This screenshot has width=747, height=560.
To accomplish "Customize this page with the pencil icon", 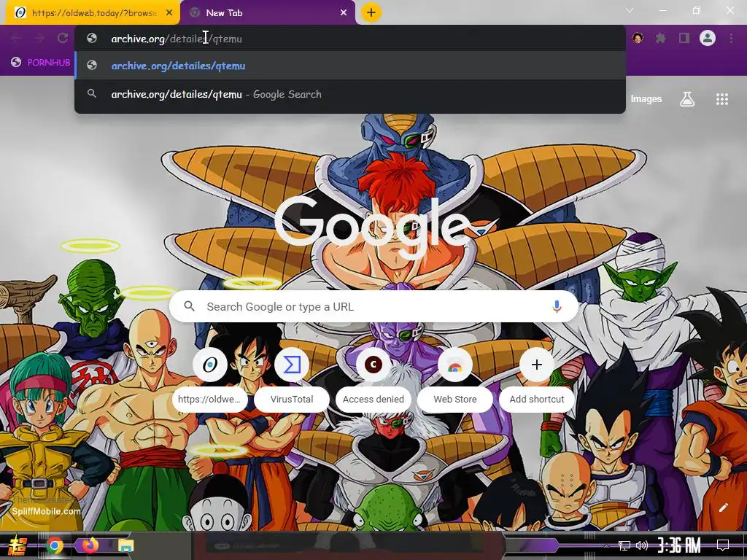I will (723, 507).
